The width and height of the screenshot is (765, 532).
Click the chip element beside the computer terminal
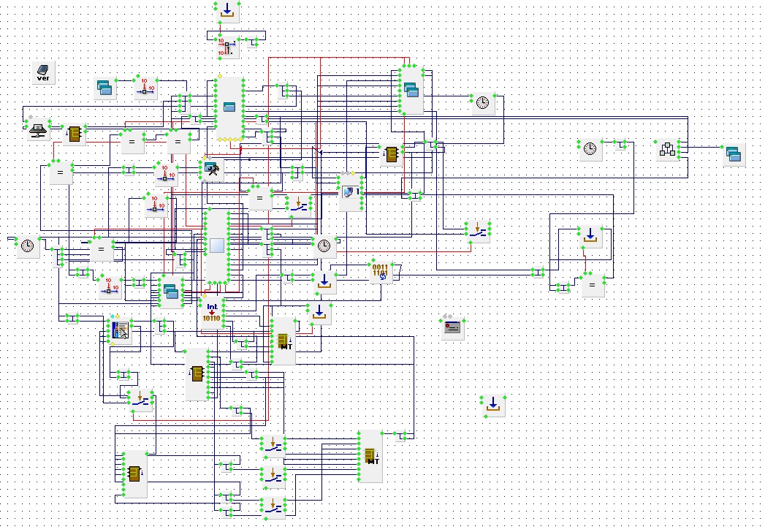74,134
